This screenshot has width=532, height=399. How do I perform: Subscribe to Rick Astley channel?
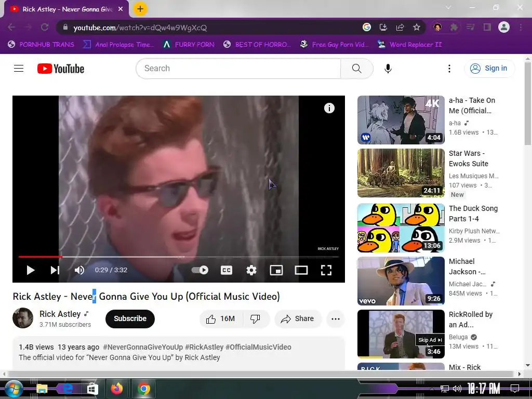130,318
